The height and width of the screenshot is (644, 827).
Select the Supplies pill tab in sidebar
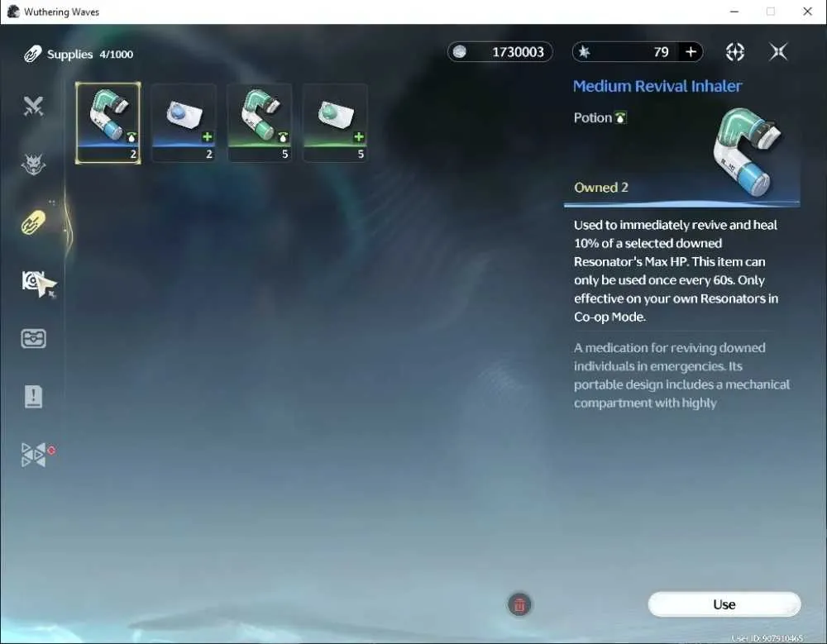33,222
